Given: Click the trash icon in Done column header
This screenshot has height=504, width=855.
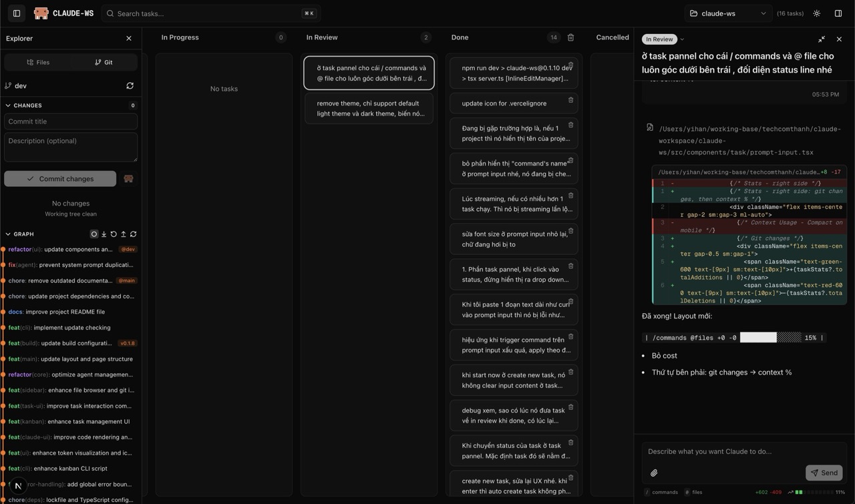Looking at the screenshot, I should [570, 37].
